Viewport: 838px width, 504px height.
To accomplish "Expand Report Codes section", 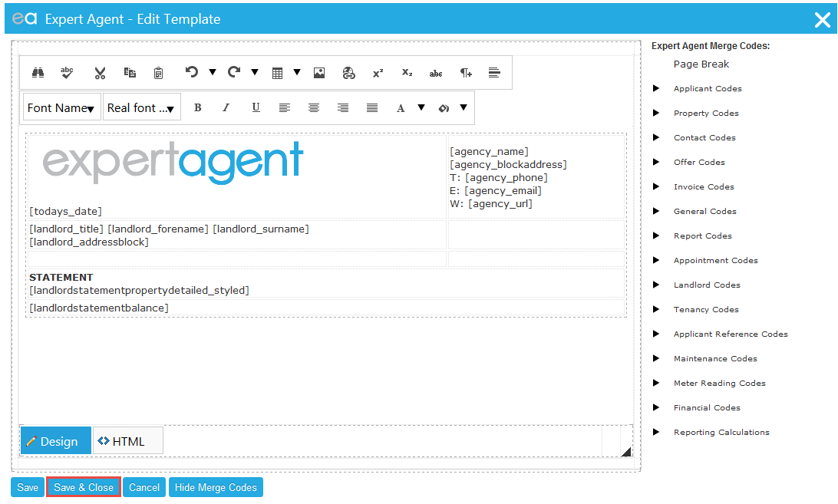I will pos(656,236).
